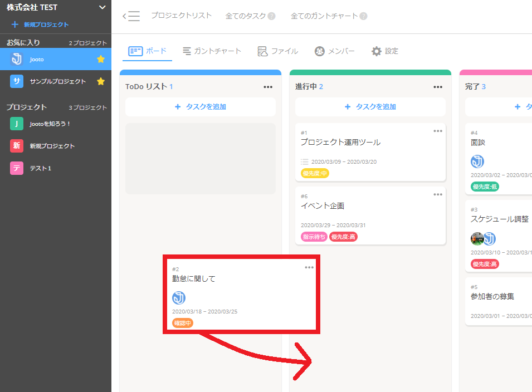Collapse the sidebar with the hamburger arrow icon
Viewport: 532px width, 392px height.
click(x=131, y=16)
